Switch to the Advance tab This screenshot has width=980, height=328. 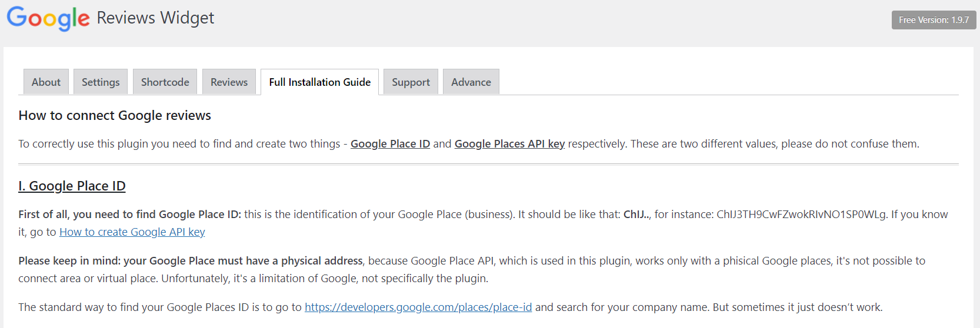[471, 82]
